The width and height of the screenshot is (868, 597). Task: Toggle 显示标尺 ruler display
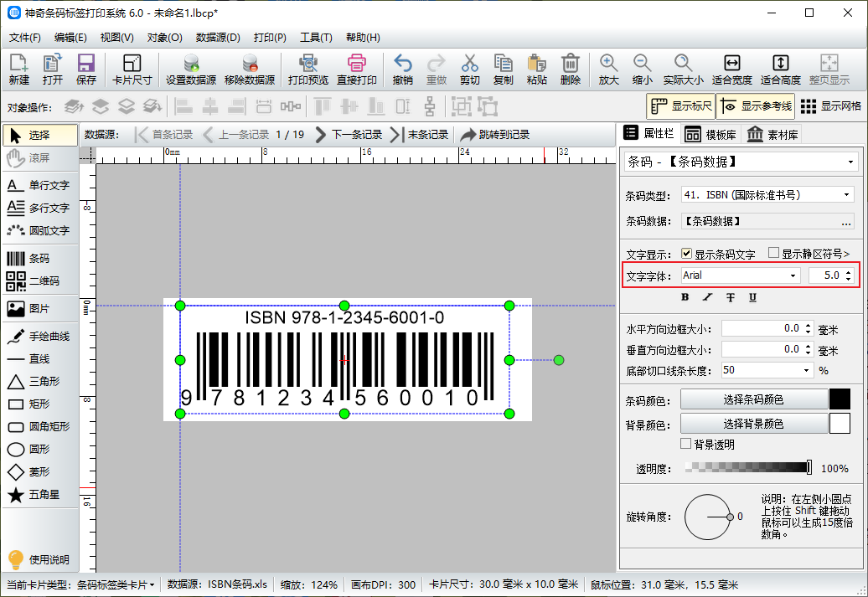click(681, 106)
